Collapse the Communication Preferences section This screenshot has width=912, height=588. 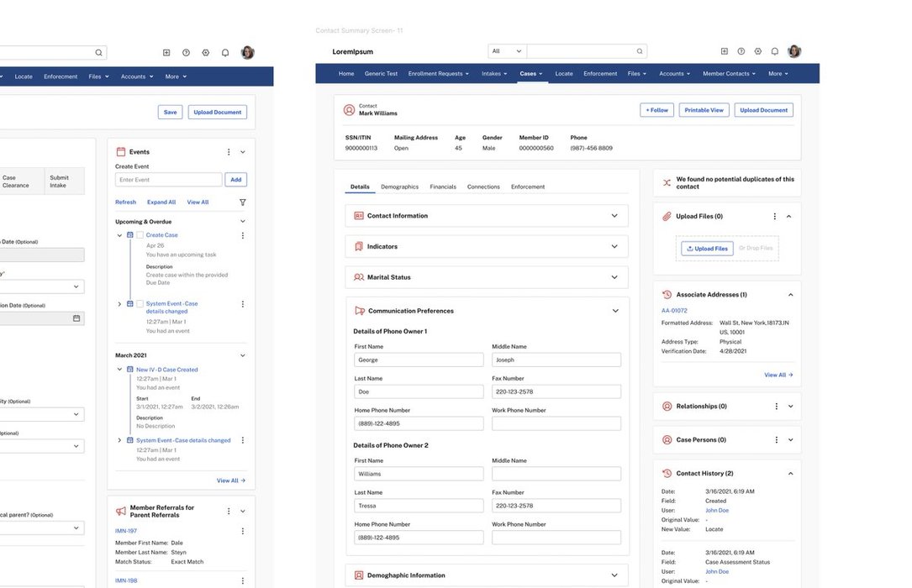coord(614,311)
